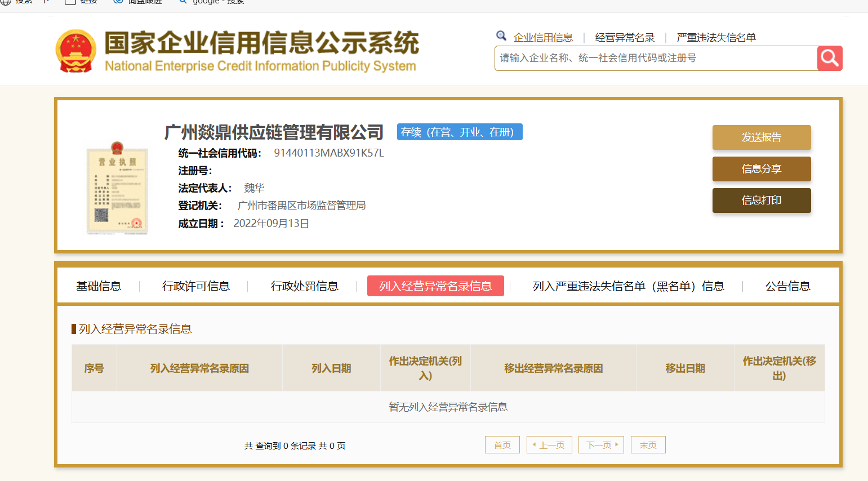
Task: Click the 法定代表人 field label
Action: click(x=205, y=188)
